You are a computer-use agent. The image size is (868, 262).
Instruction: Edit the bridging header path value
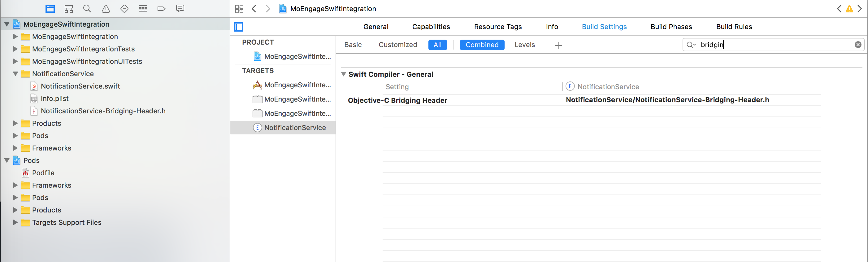pos(667,100)
